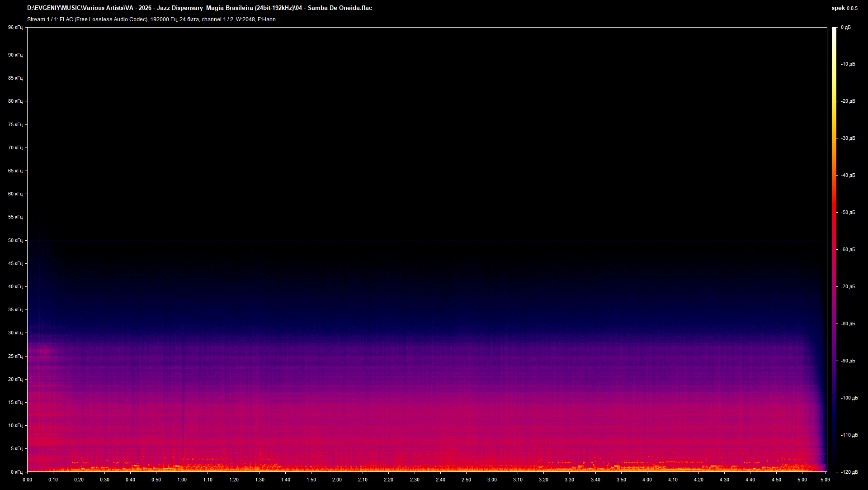Click the 50 кГц frequency axis label
Screen dimensions: 868x490
(15, 240)
